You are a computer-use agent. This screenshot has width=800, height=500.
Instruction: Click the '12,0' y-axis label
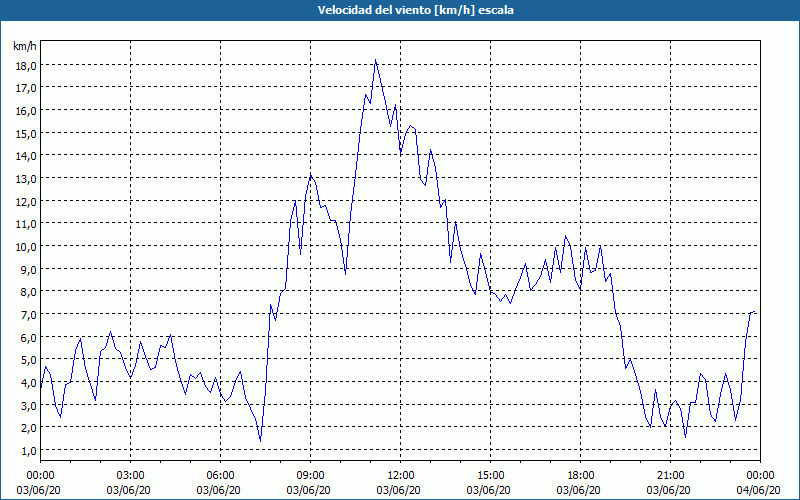click(x=27, y=201)
